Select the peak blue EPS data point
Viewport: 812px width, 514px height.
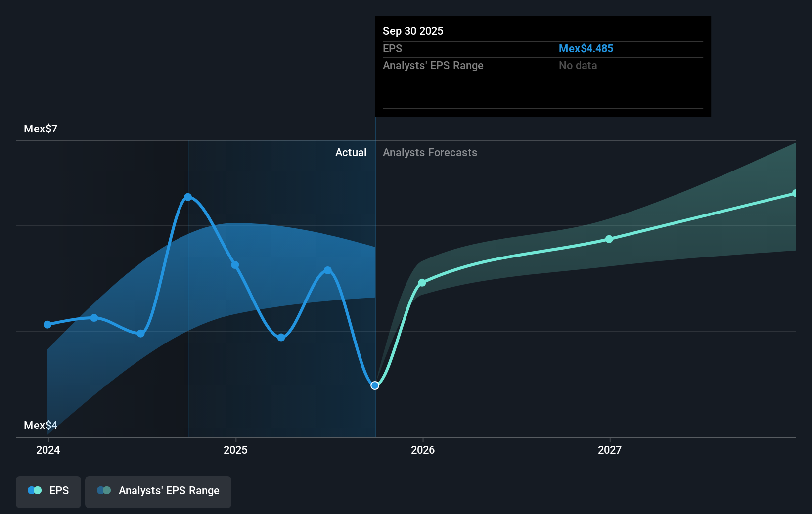[188, 197]
